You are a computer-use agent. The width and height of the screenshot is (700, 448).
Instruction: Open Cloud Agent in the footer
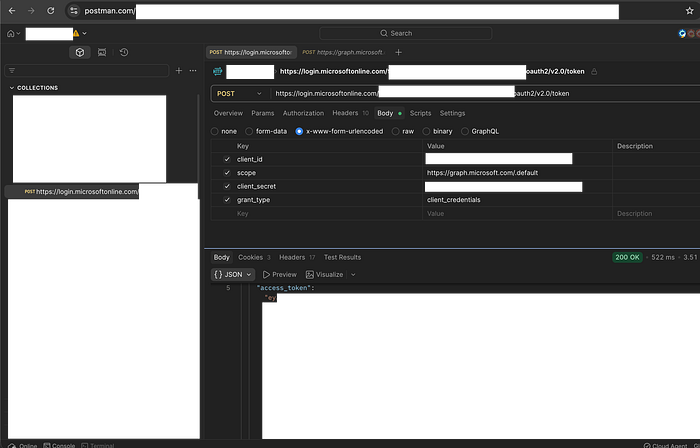pyautogui.click(x=667, y=445)
